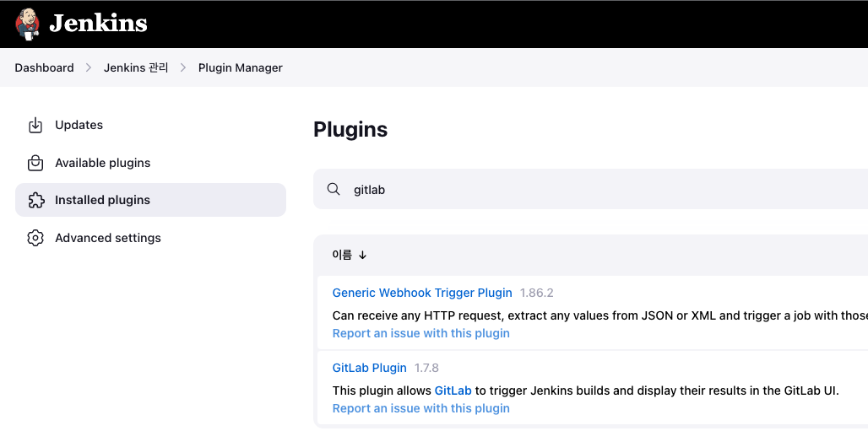Click the Advanced settings gear icon
868x431 pixels.
point(35,238)
